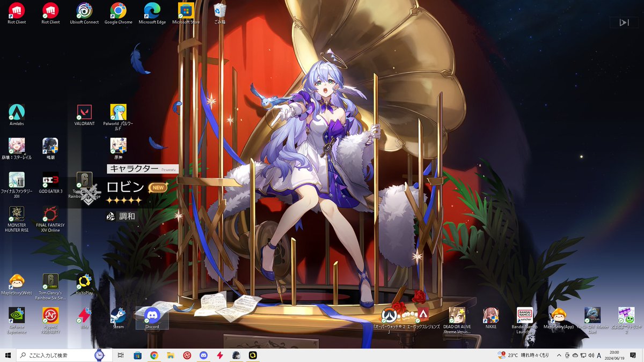This screenshot has height=362, width=644.
Task: Select the エーペックスレジェンズ desktop icon
Action: pyautogui.click(x=424, y=318)
